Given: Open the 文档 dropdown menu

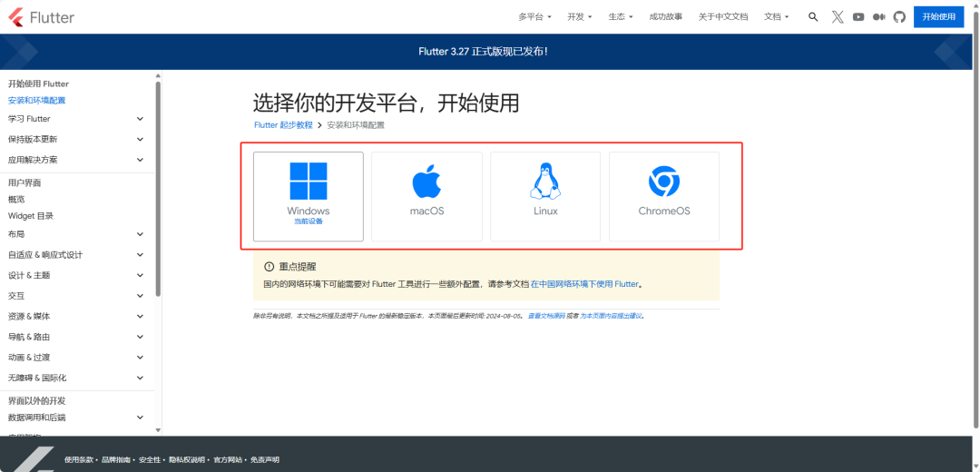Looking at the screenshot, I should tap(777, 17).
